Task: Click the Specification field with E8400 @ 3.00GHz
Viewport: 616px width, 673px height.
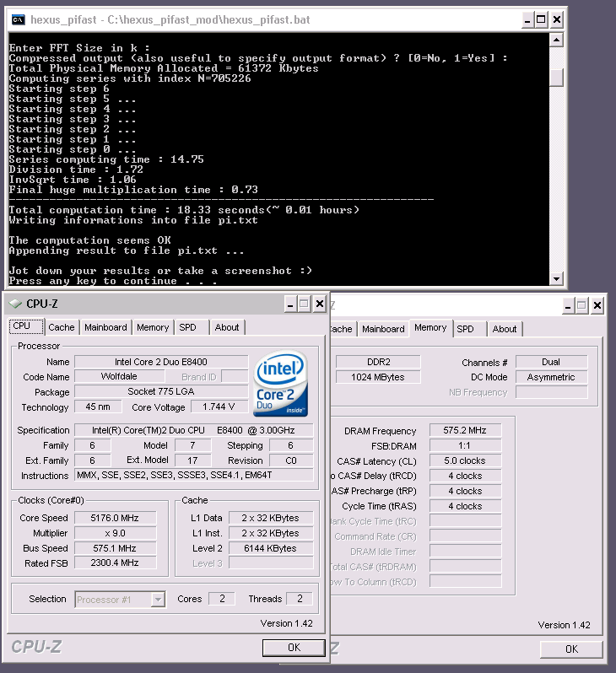Action: pyautogui.click(x=194, y=430)
